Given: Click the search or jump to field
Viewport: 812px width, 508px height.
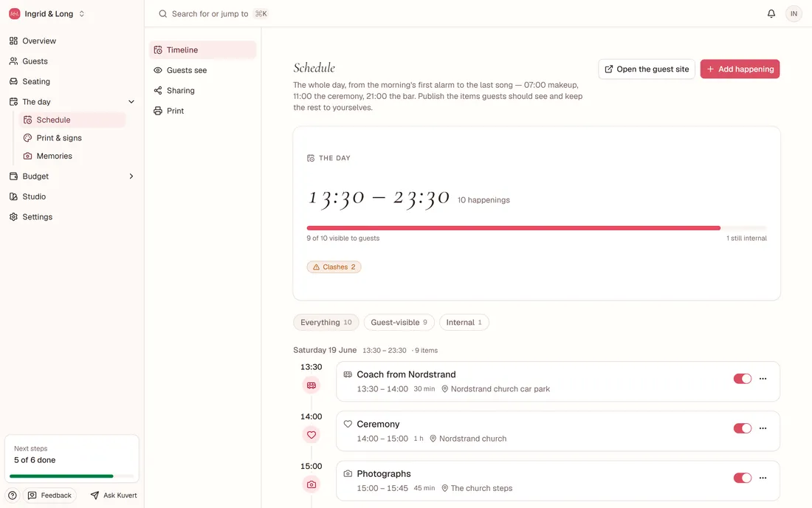Looking at the screenshot, I should pos(213,14).
